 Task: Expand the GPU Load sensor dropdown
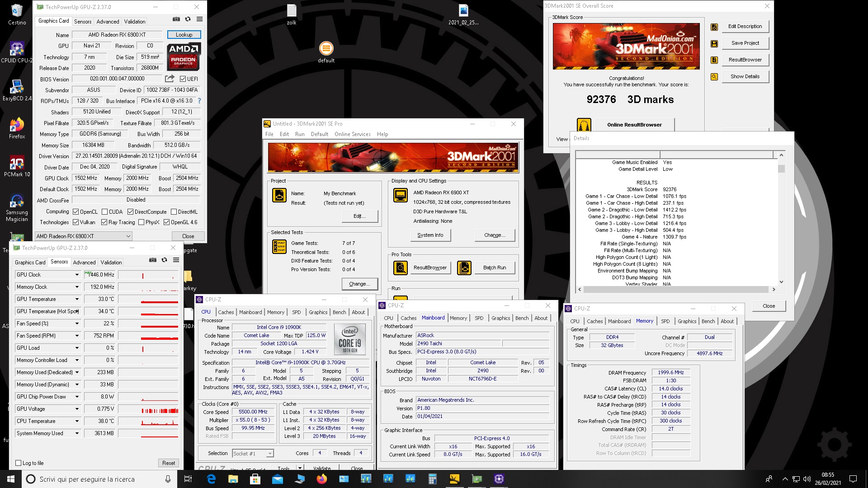pos(77,348)
